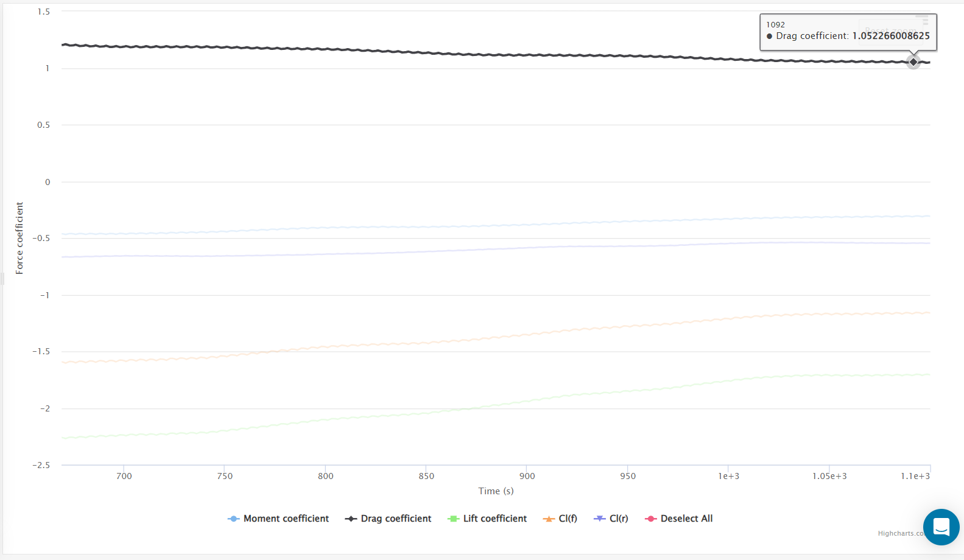Click the Time (s) axis title

click(x=496, y=491)
